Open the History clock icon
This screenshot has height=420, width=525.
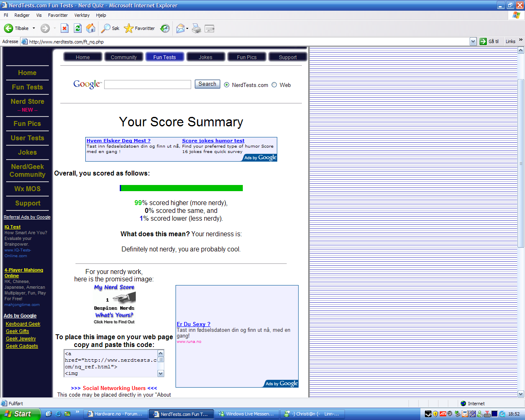165,28
